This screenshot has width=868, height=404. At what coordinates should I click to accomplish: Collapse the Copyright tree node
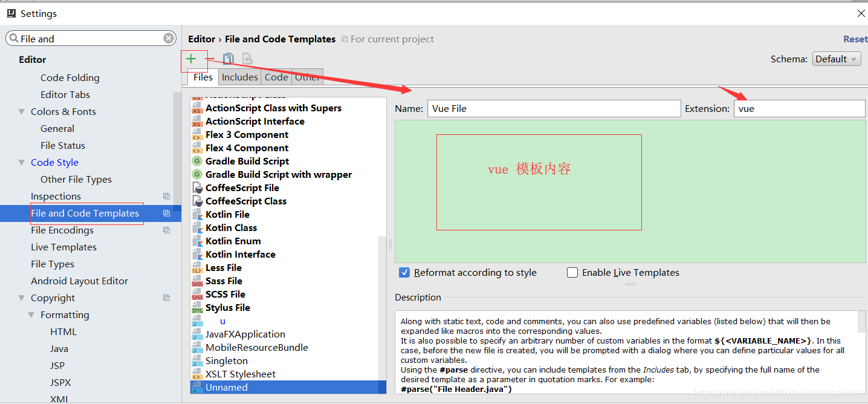[x=22, y=298]
